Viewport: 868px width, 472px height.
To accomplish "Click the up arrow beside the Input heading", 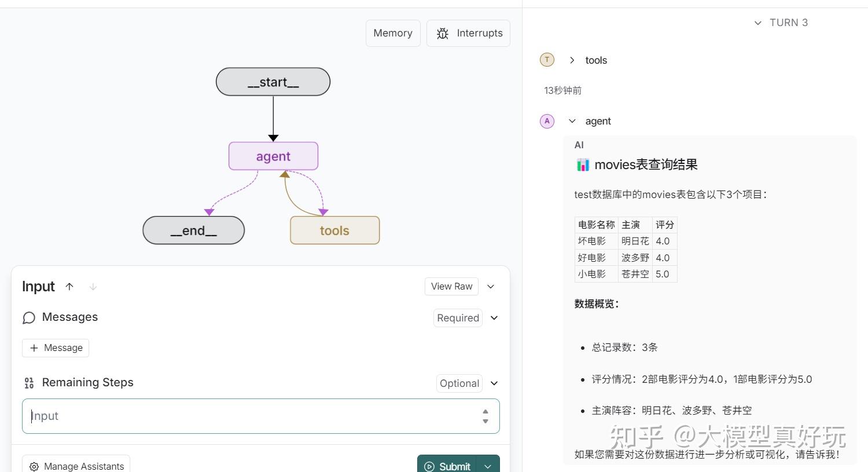I will pyautogui.click(x=69, y=286).
